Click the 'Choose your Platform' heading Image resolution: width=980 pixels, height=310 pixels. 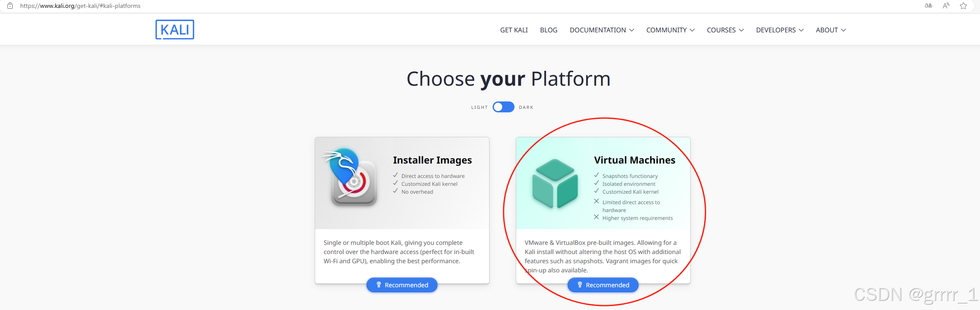click(508, 79)
